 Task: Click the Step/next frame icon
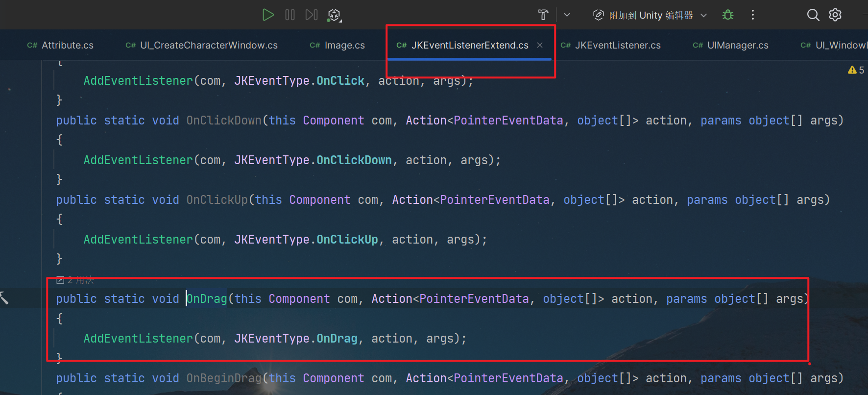tap(311, 15)
